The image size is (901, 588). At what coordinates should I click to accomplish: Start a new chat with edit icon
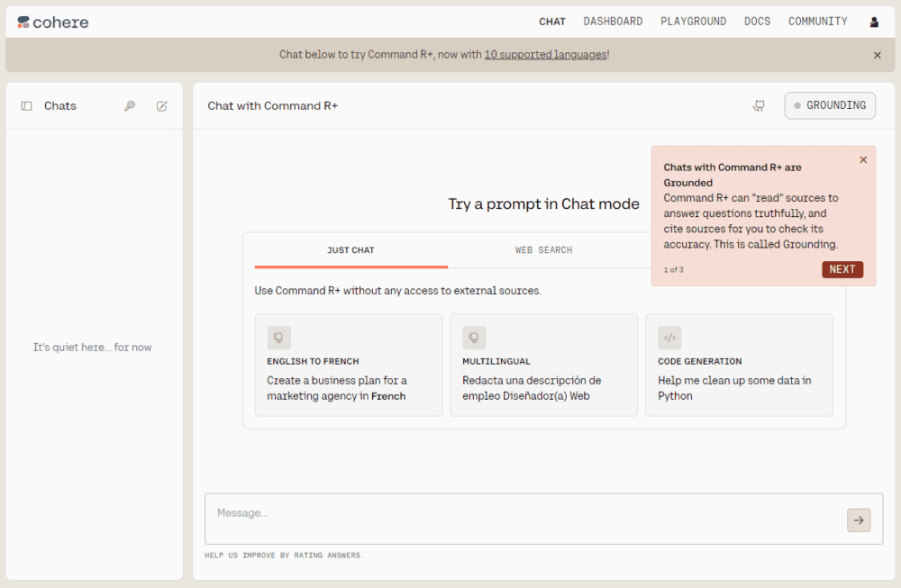(x=162, y=106)
